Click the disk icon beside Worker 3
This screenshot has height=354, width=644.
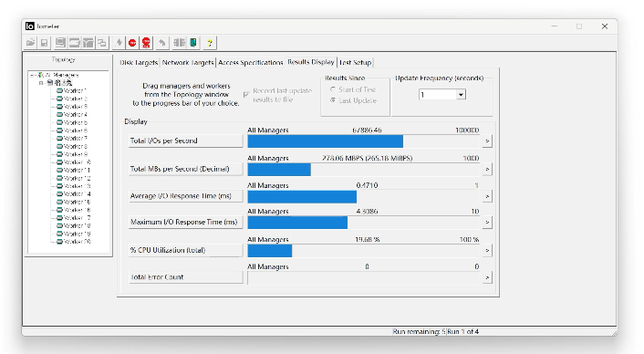coord(59,107)
